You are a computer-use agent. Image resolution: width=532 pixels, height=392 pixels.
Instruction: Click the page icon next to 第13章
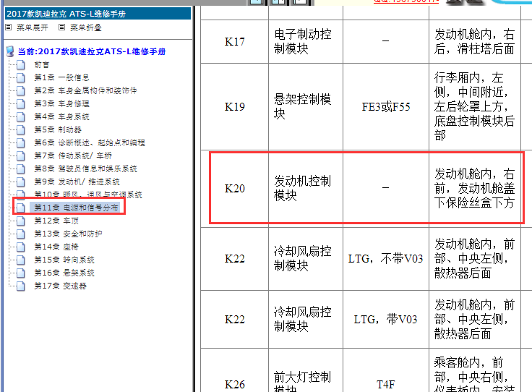coord(21,234)
